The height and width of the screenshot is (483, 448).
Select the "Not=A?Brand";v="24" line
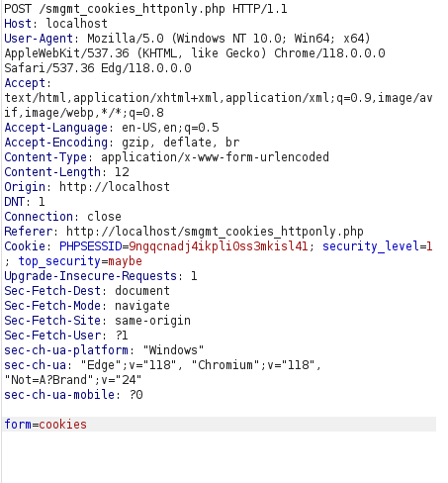tap(73, 380)
